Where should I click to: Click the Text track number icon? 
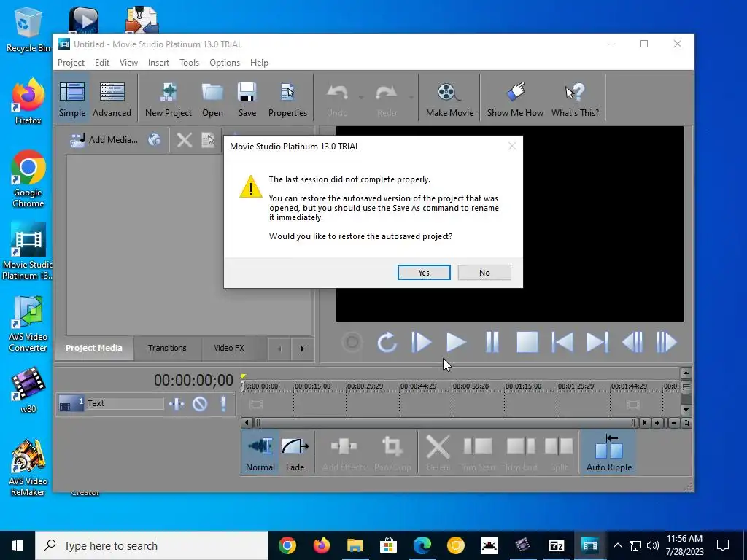coord(71,404)
